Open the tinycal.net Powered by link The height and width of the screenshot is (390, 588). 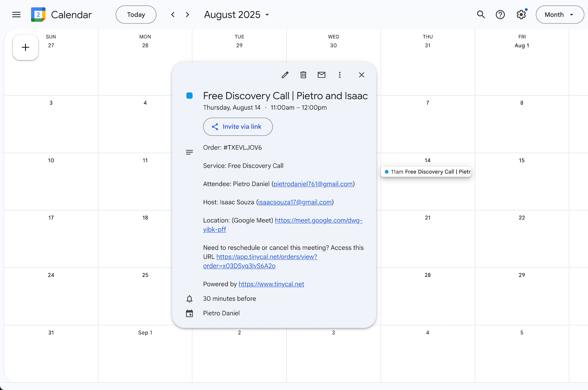(x=271, y=284)
